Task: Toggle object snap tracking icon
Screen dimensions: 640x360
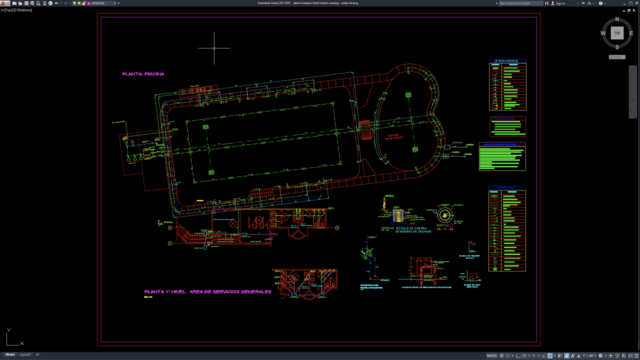Action: (x=544, y=356)
